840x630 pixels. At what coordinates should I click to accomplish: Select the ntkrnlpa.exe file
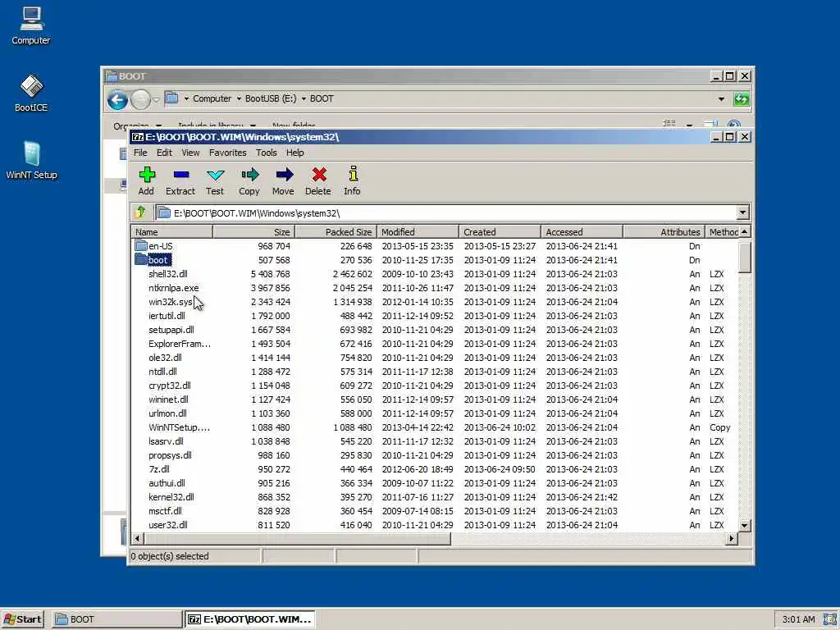click(173, 288)
